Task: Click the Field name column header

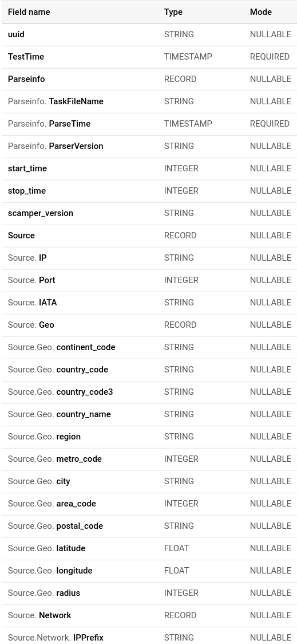Action: [29, 12]
